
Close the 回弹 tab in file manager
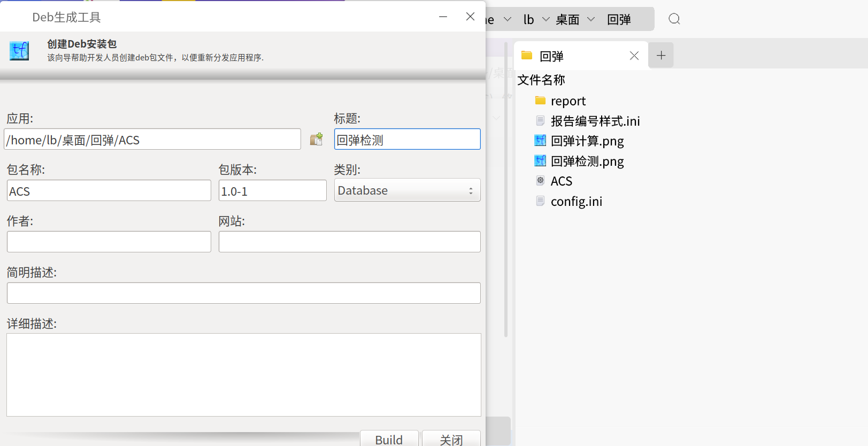[x=634, y=56]
